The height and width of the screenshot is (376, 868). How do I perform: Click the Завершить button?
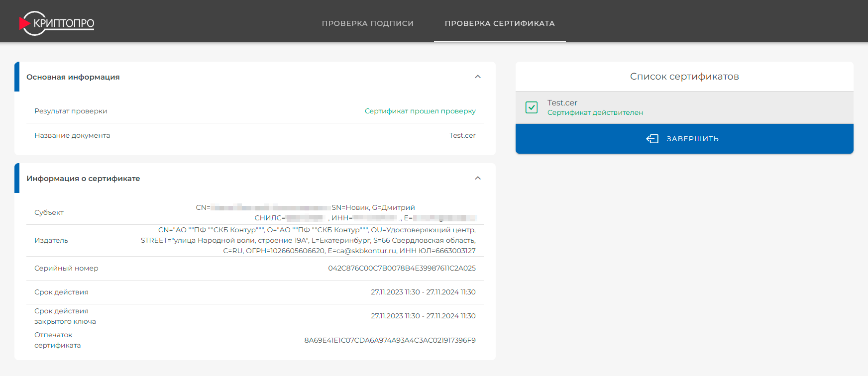click(684, 139)
